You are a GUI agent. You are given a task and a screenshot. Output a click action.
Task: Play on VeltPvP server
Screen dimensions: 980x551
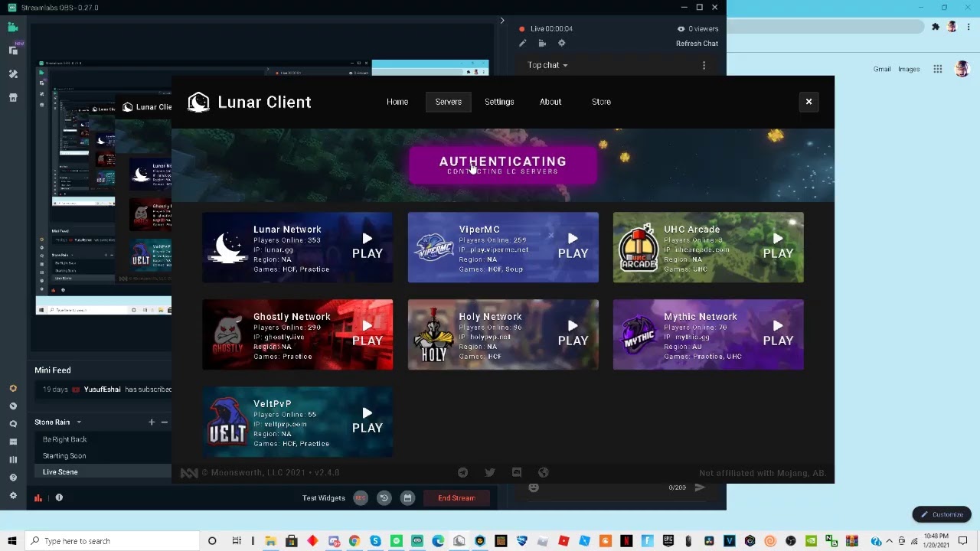point(367,422)
